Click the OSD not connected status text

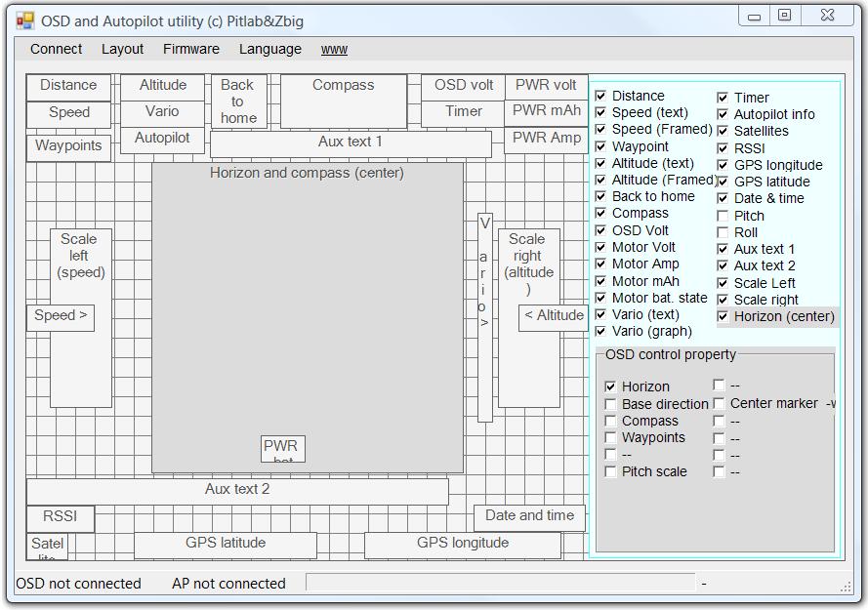(x=78, y=584)
